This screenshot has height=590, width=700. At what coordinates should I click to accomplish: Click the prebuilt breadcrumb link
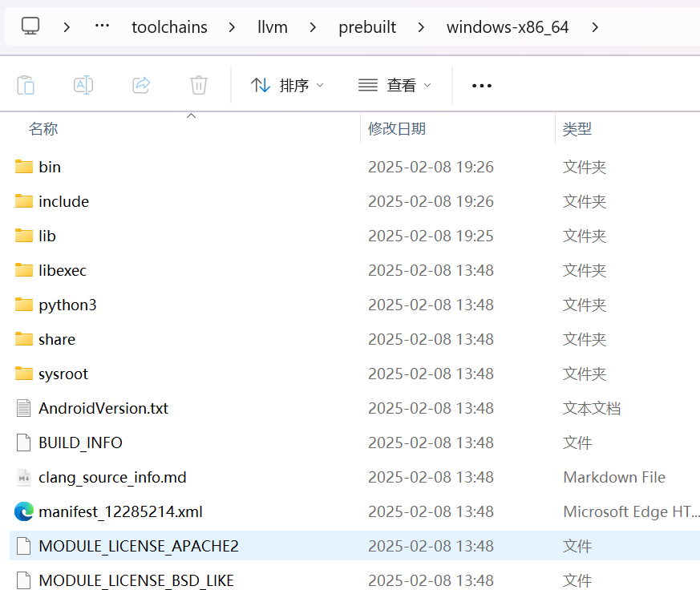tap(367, 26)
